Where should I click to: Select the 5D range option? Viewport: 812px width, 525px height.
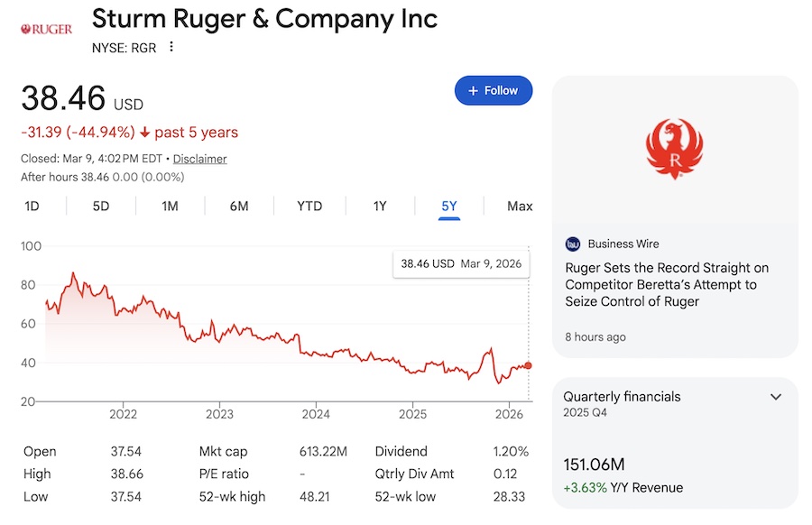(101, 206)
